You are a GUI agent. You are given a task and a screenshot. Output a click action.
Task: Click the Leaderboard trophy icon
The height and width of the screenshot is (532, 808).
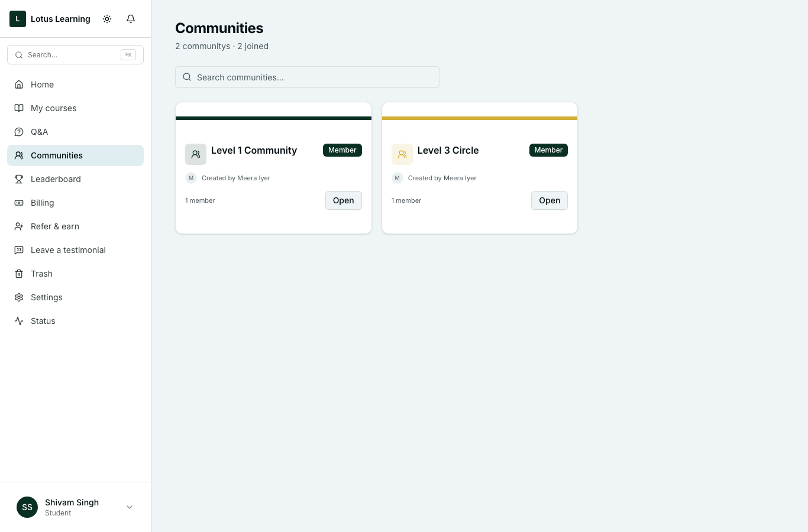[x=19, y=179]
